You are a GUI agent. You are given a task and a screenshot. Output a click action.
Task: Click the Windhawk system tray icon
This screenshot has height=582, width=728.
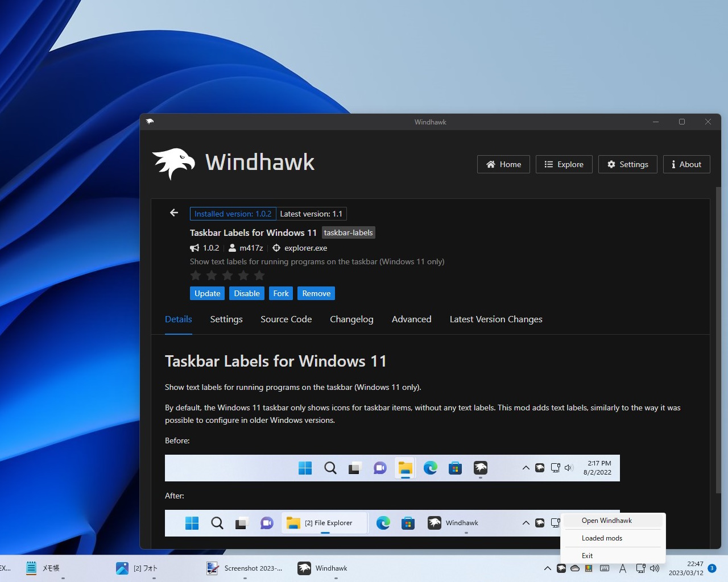(560, 568)
